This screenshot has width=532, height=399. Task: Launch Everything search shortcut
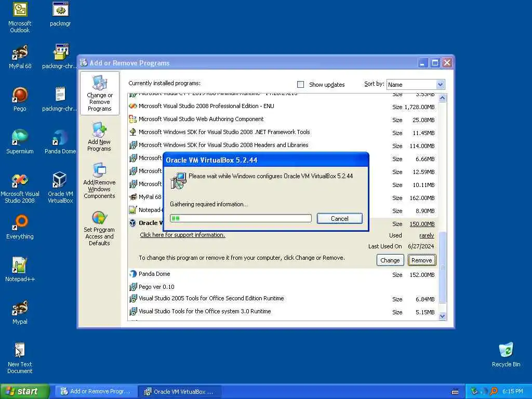20,228
